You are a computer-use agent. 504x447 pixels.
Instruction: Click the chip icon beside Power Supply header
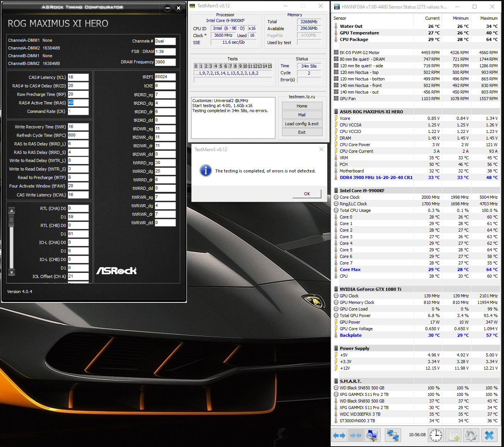tap(336, 348)
